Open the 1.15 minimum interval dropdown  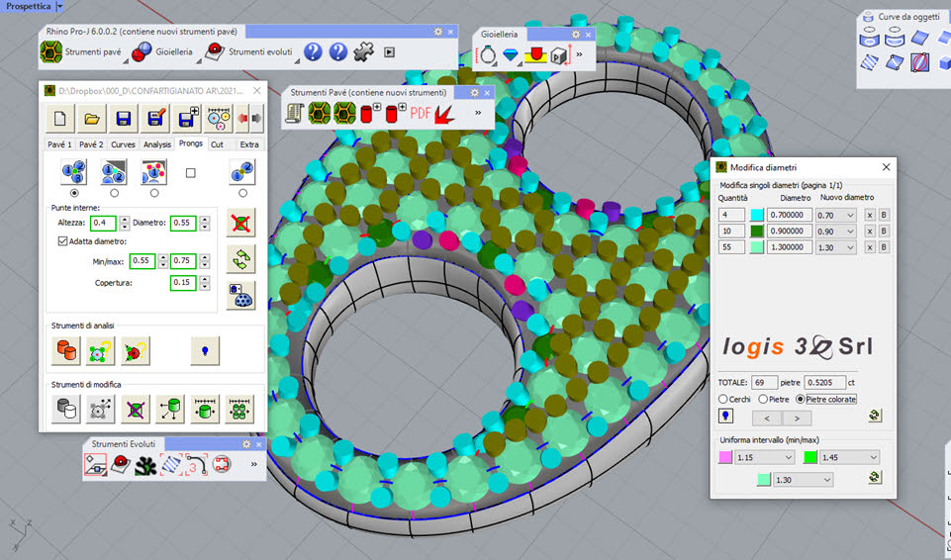click(764, 457)
